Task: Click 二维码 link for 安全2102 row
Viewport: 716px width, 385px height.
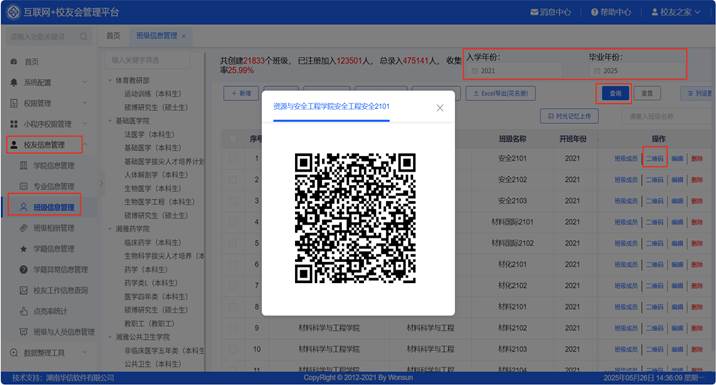Action: tap(654, 179)
